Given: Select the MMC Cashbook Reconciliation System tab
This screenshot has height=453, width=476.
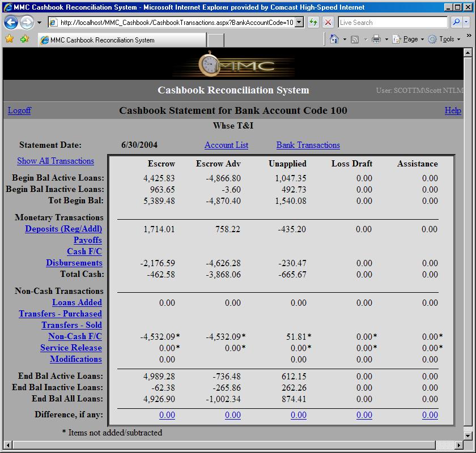Looking at the screenshot, I should pos(122,40).
